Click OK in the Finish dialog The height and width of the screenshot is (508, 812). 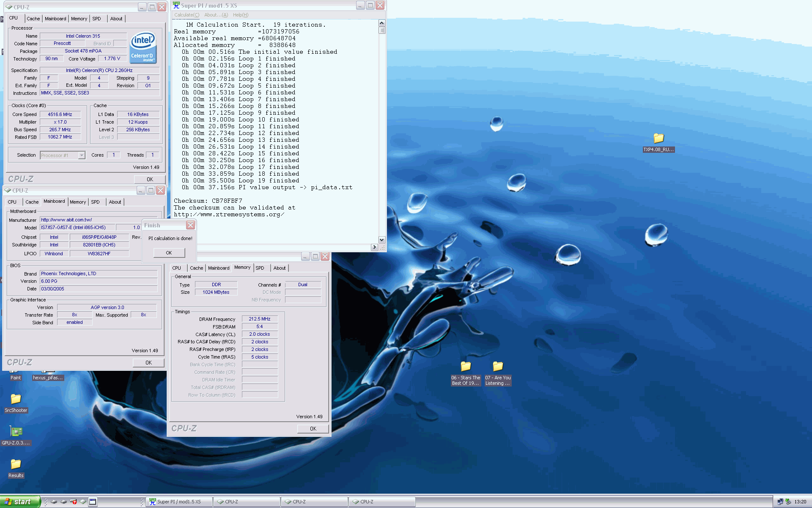(169, 253)
